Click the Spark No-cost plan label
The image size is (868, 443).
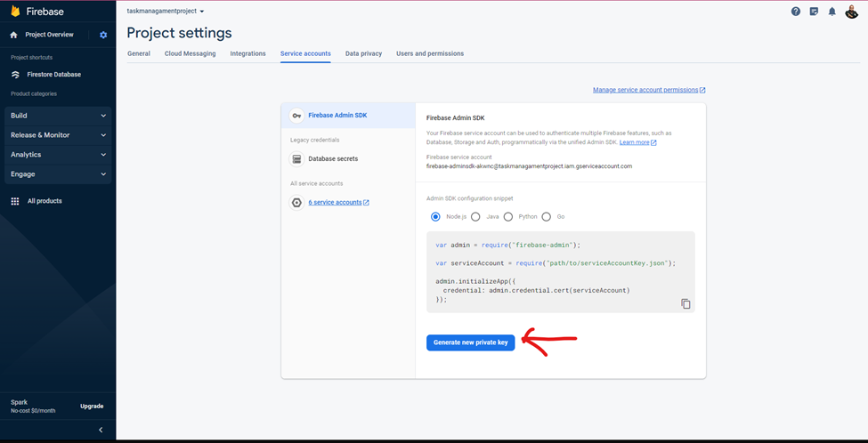[x=33, y=407]
